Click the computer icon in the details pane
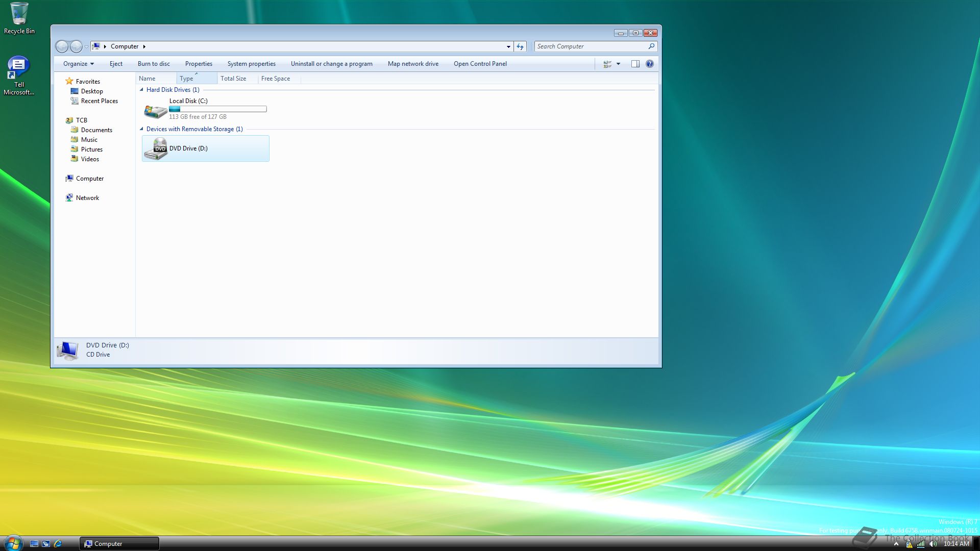This screenshot has height=551, width=980. (68, 350)
